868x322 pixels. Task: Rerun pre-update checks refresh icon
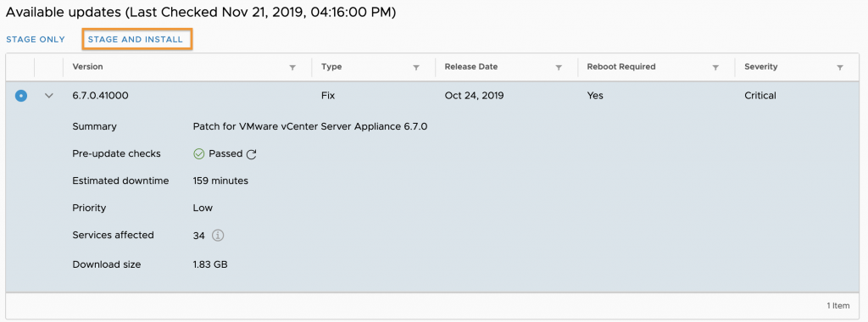tap(251, 154)
